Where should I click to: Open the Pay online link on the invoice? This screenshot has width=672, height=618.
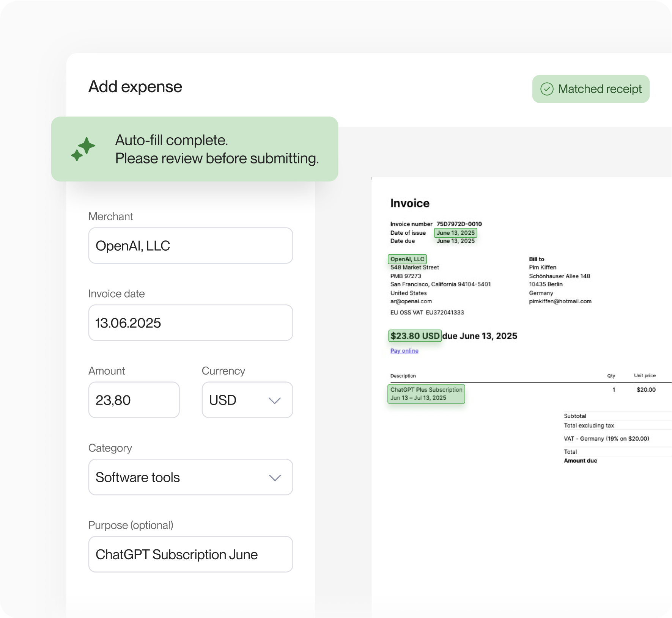point(404,351)
